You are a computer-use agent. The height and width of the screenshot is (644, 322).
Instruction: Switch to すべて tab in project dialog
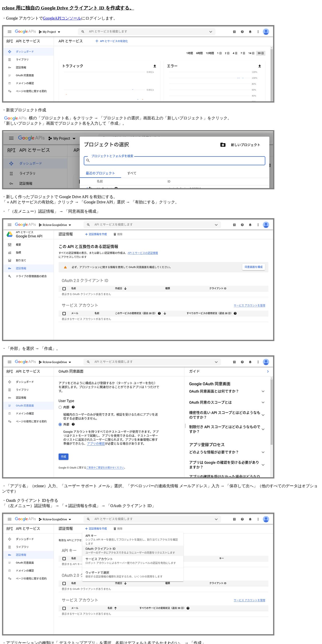coord(132,173)
